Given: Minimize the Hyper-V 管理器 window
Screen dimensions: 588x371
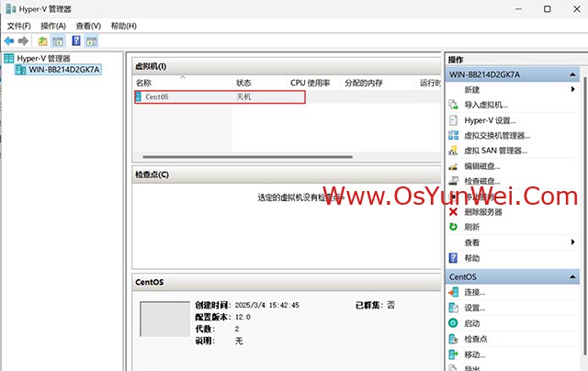Looking at the screenshot, I should pos(518,8).
